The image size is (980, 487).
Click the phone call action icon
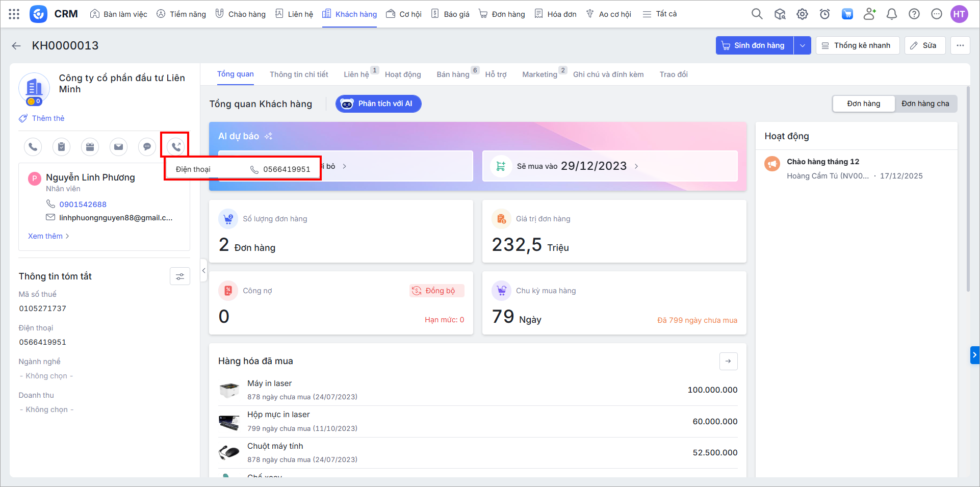(33, 147)
